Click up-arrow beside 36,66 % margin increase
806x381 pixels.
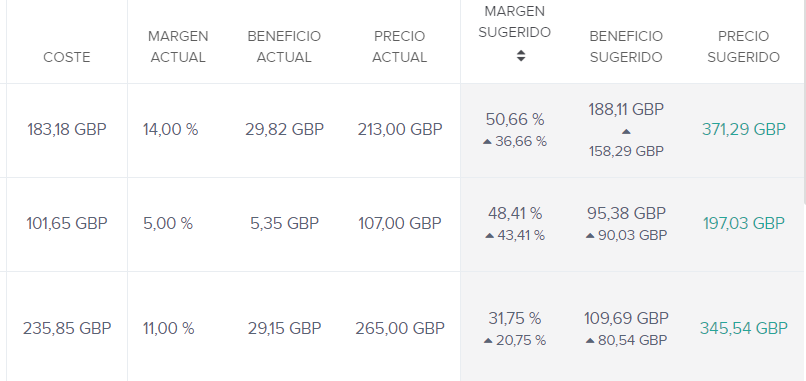point(488,142)
